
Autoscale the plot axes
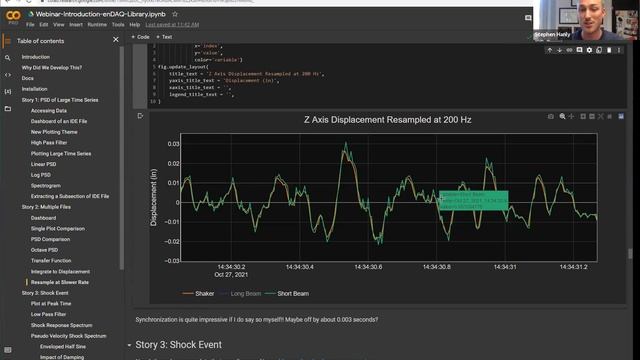coord(600,117)
